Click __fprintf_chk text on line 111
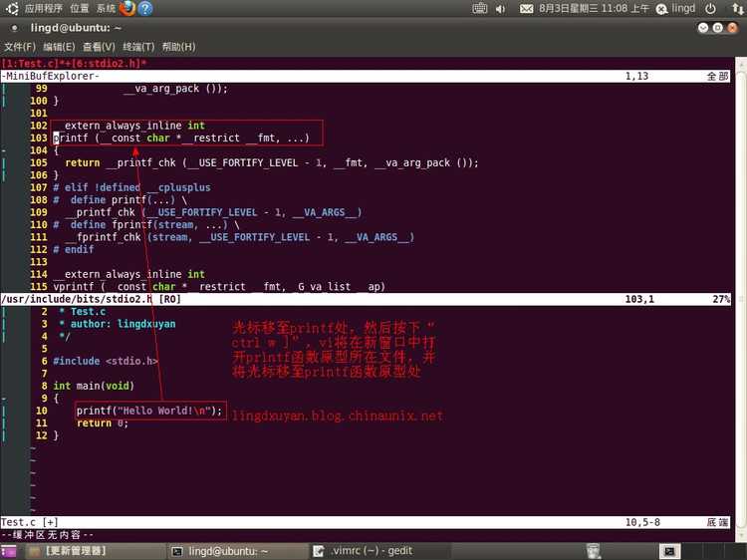 [240, 237]
